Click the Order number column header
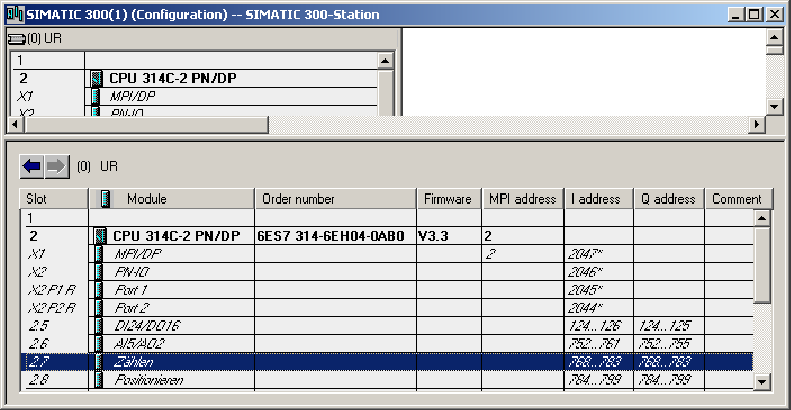This screenshot has width=791, height=410. pos(335,199)
